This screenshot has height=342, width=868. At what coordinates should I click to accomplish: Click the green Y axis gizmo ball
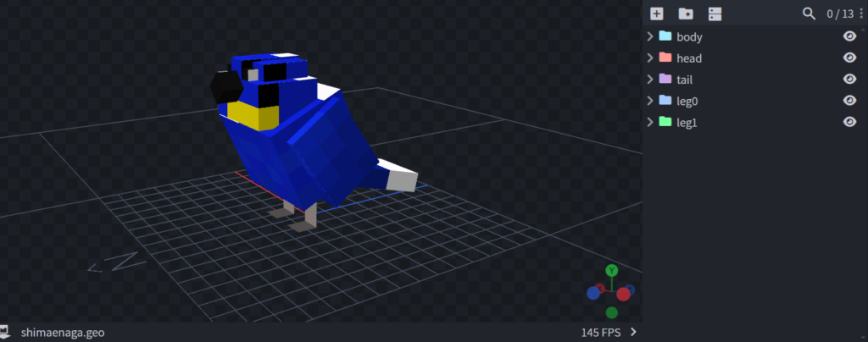611,271
